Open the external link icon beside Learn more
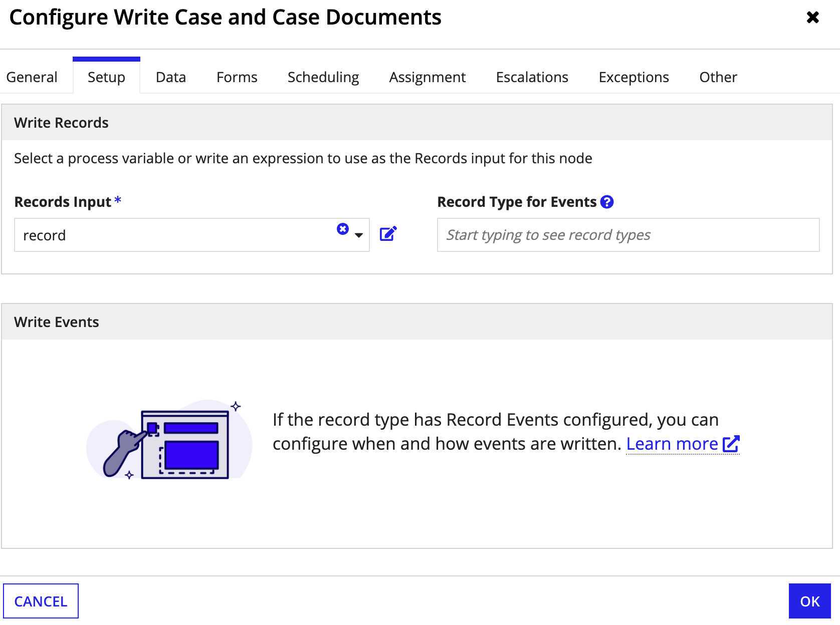Image resolution: width=840 pixels, height=625 pixels. click(x=731, y=444)
